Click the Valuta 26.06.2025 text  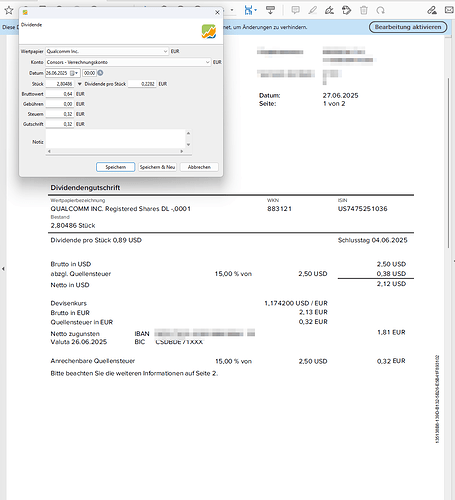(79, 342)
